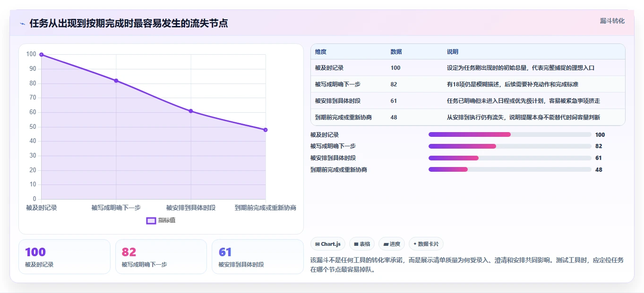Click the footer note starting 该漏斗不是
This screenshot has height=293, width=644.
click(467, 265)
